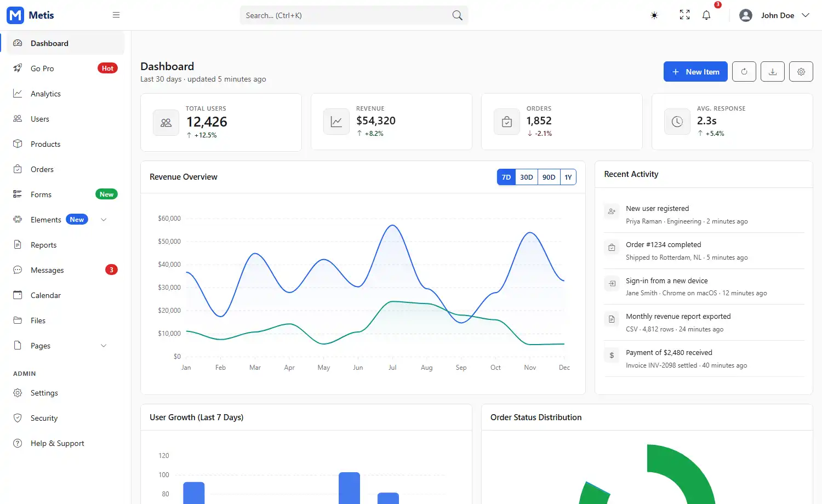Click the Avg. Response clock icon
Screen dimensions: 822x504
coord(677,122)
